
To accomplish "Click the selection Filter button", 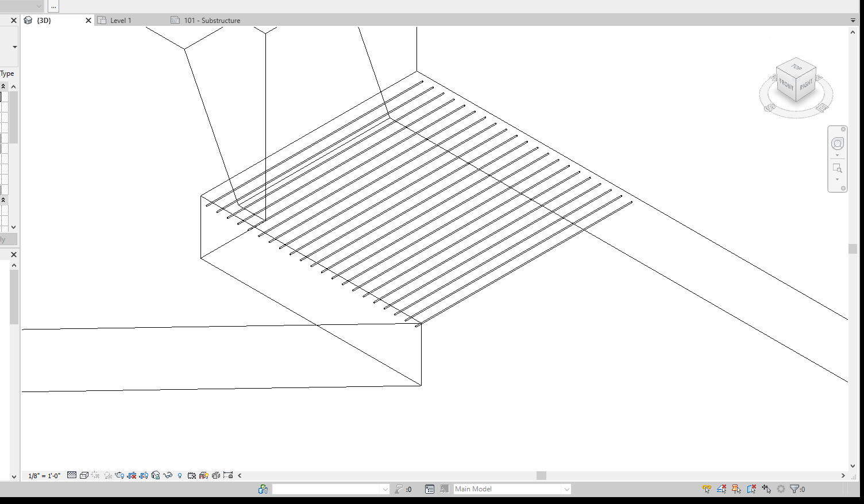I will pyautogui.click(x=794, y=489).
